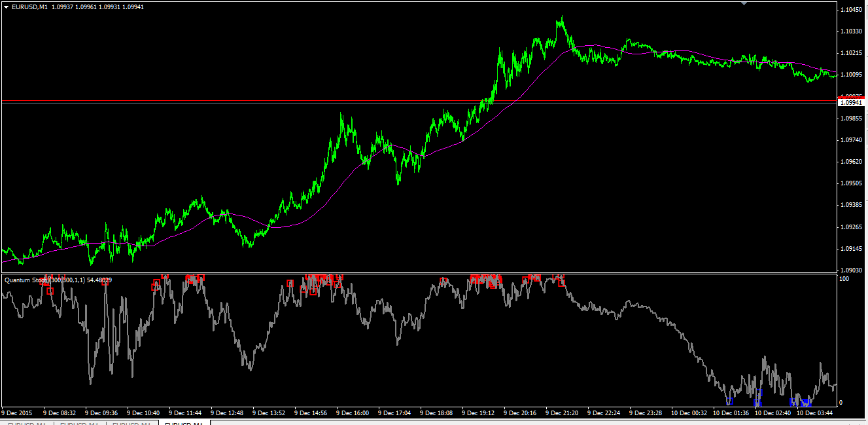Screen dimensions: 868x425
Task: Click price axis value 1.09145
Action: point(852,249)
